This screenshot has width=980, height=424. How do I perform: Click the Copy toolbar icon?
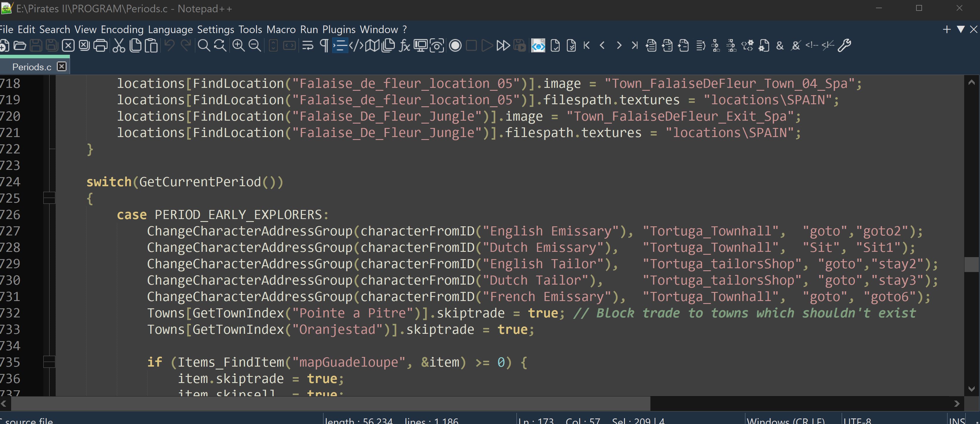tap(135, 46)
